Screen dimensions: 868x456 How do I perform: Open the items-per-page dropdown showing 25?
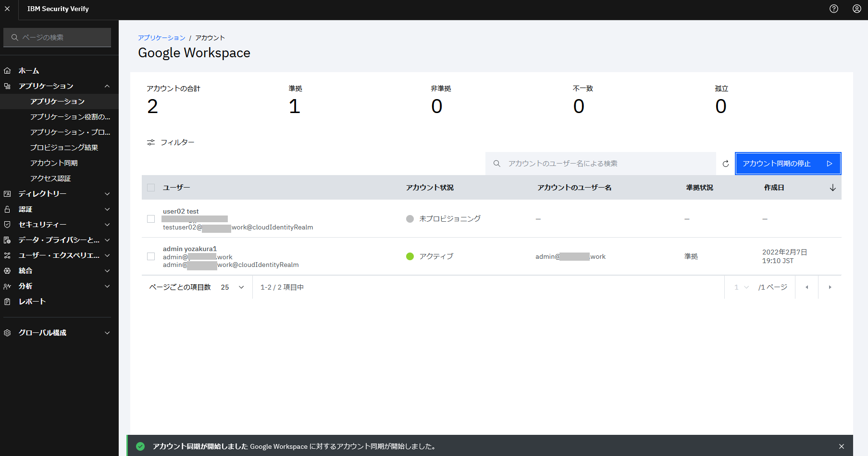(233, 287)
